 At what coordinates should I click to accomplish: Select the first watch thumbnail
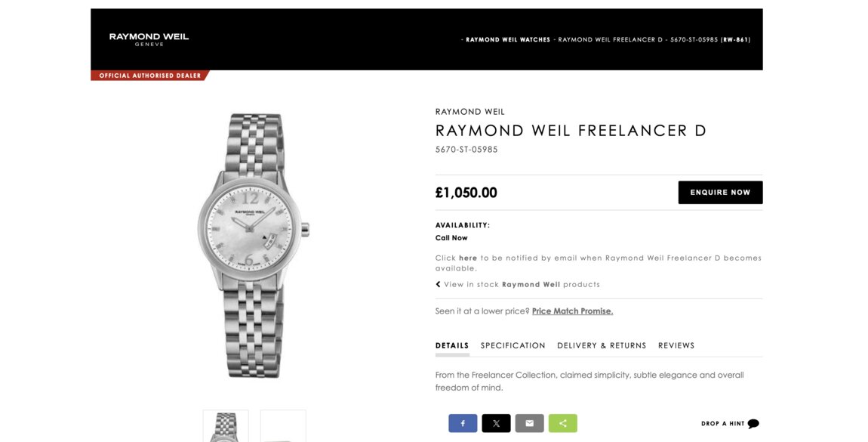click(226, 426)
